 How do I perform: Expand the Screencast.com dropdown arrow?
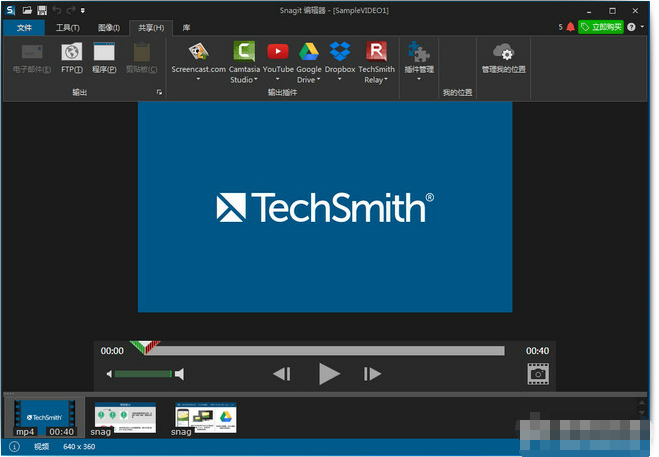point(198,79)
